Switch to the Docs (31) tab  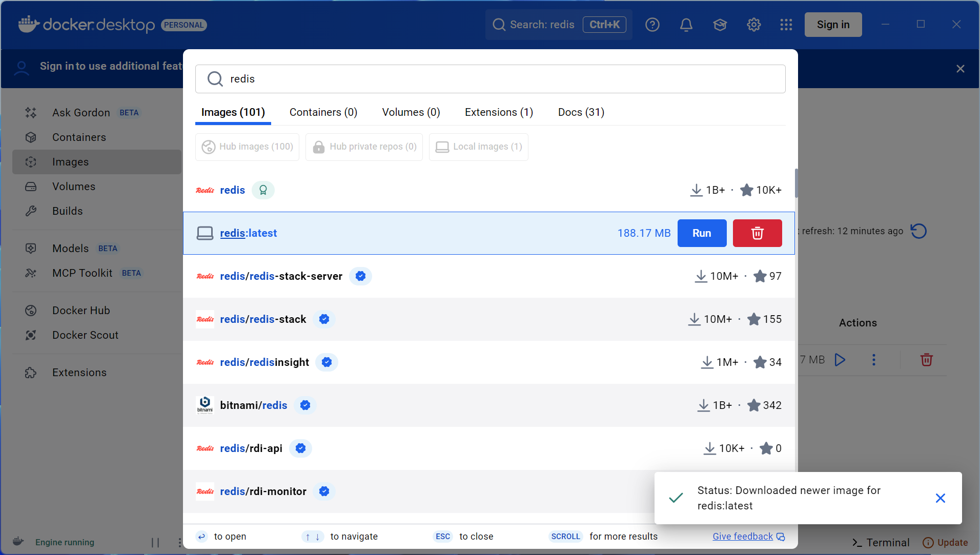(x=581, y=112)
